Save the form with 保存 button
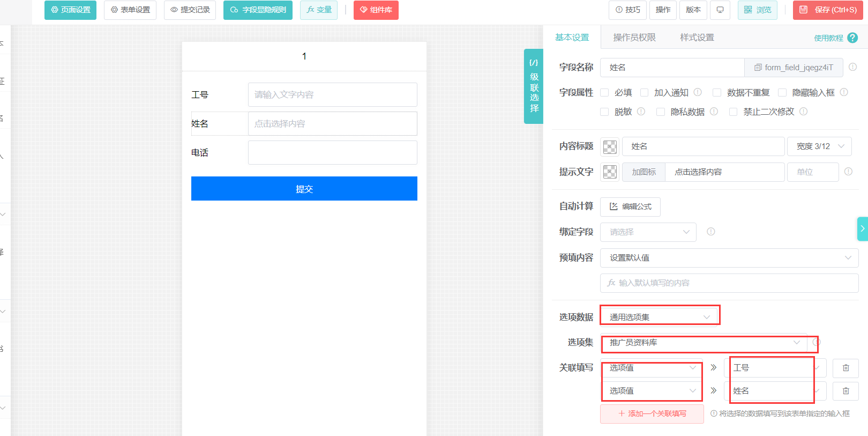 (828, 10)
